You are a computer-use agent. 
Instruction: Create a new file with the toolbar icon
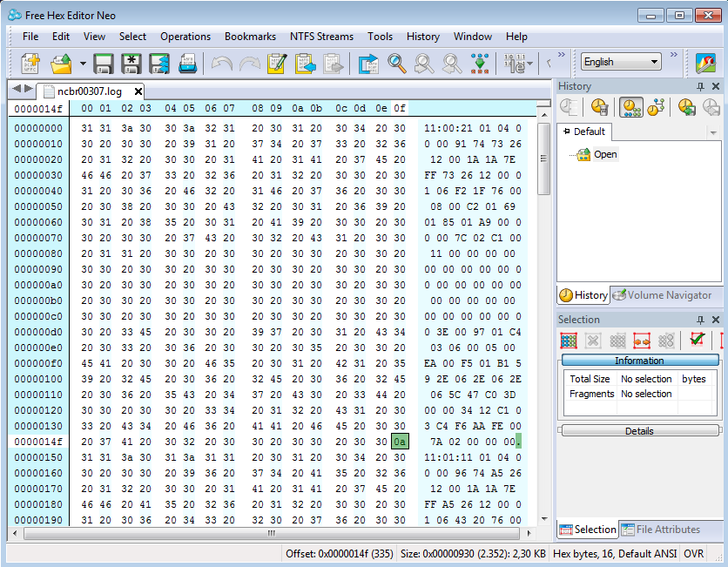[30, 64]
